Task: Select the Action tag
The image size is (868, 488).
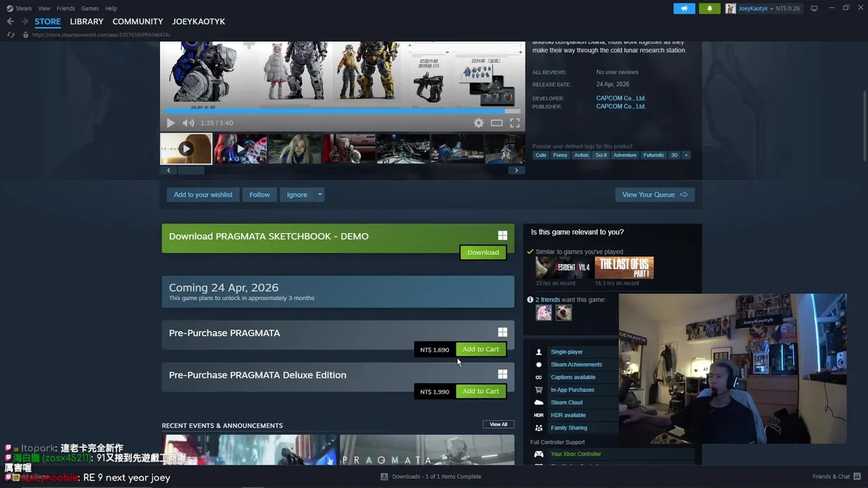Action: (x=581, y=155)
